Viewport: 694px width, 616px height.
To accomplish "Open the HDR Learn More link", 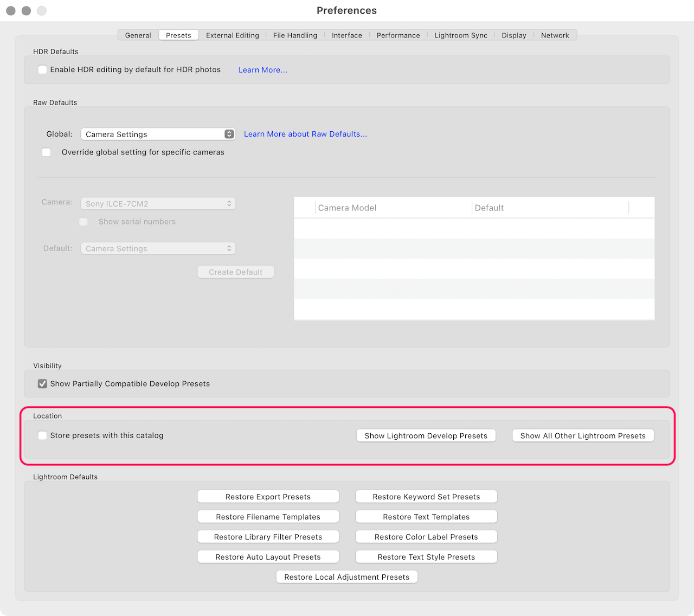I will 263,70.
